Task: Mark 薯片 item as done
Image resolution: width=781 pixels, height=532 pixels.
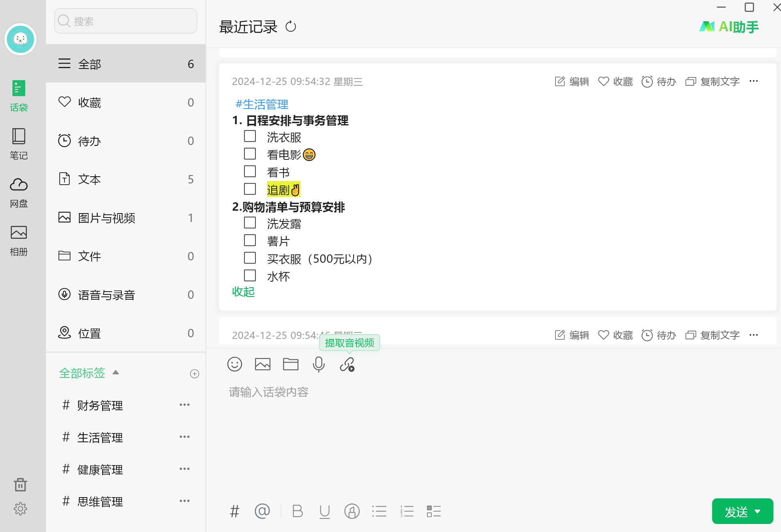Action: pyautogui.click(x=250, y=240)
